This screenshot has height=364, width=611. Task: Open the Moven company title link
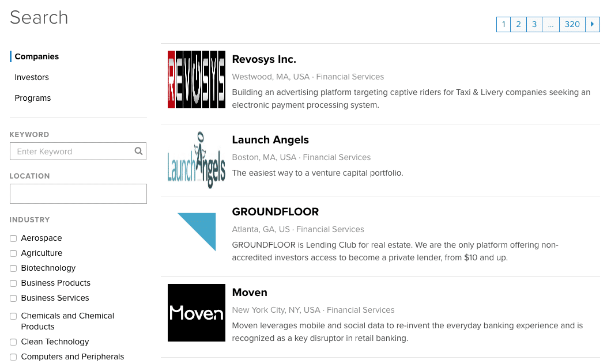tap(250, 293)
